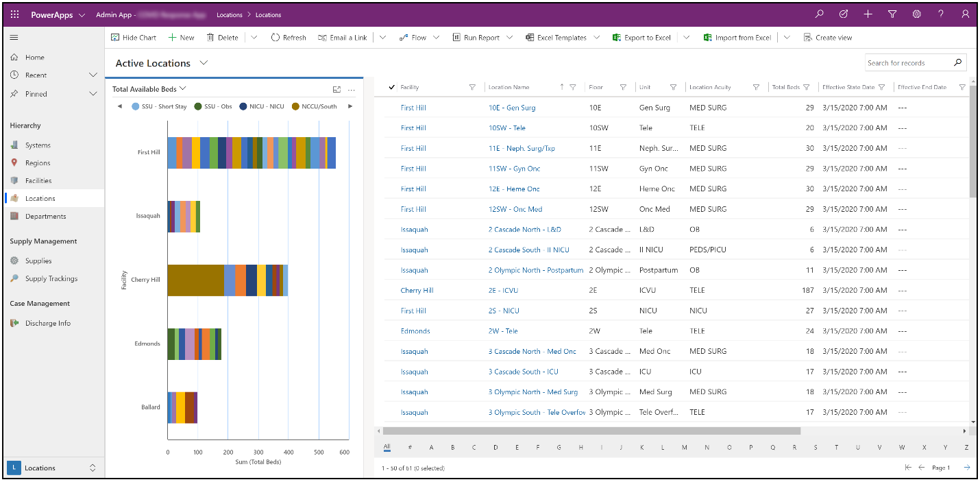Open the app launcher waffle icon
This screenshot has width=980, height=482.
pyautogui.click(x=14, y=14)
